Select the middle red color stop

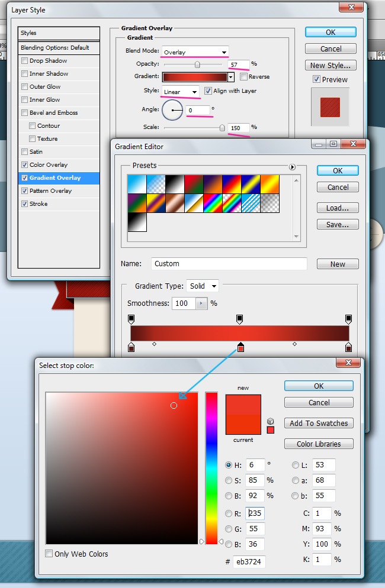pyautogui.click(x=240, y=347)
